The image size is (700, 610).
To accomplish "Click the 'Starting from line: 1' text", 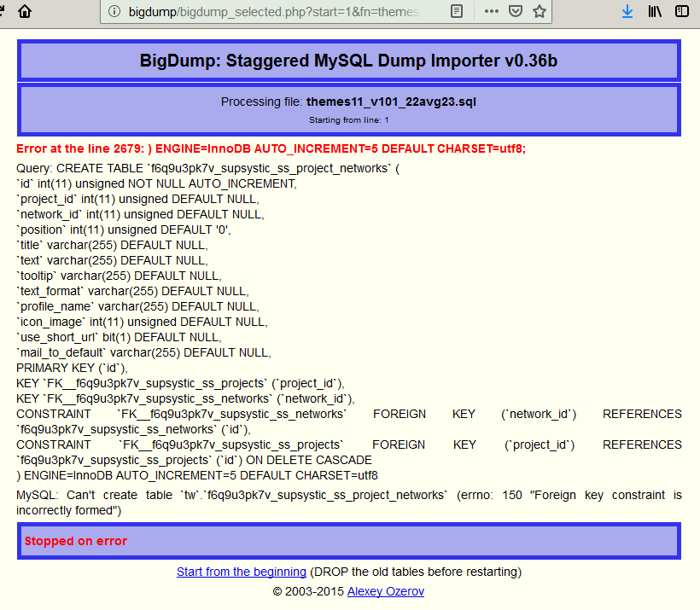I will pos(348,120).
